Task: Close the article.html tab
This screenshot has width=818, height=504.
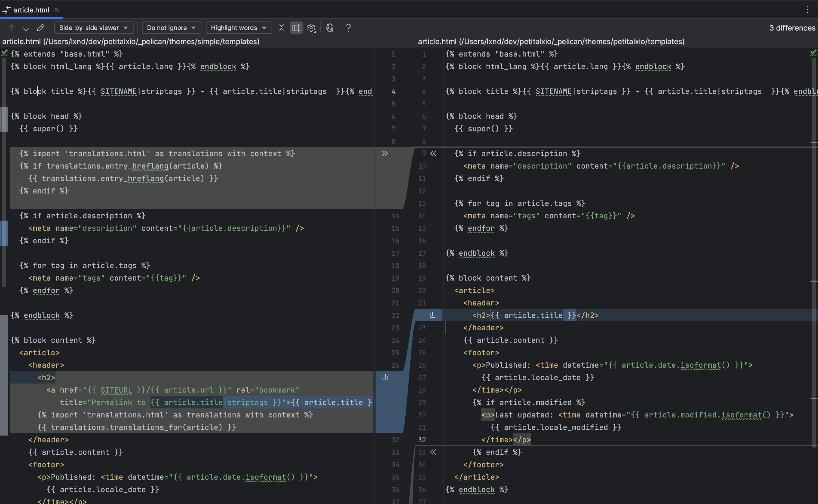Action: point(57,10)
